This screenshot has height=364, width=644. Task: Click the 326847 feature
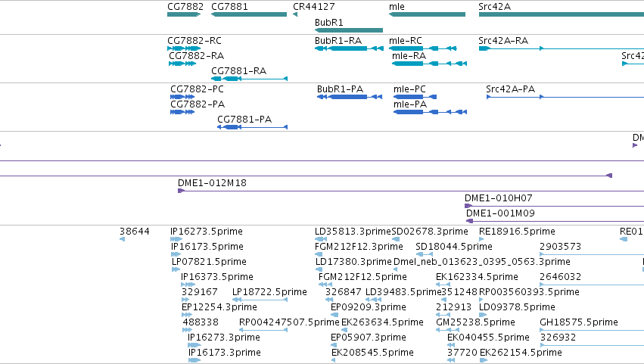click(329, 300)
